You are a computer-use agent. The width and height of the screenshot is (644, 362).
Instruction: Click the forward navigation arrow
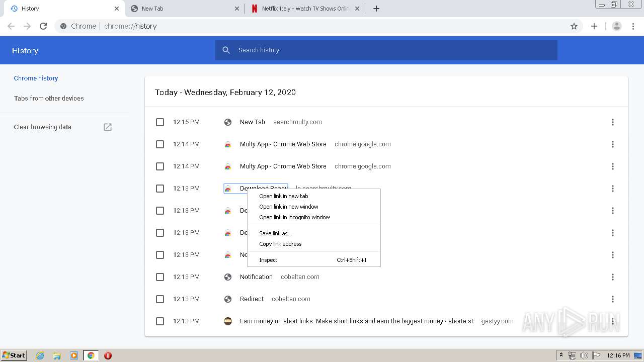pyautogui.click(x=27, y=26)
